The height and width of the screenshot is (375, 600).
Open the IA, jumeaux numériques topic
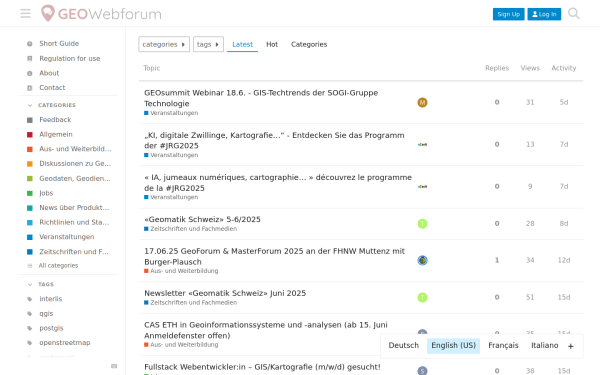coord(278,183)
